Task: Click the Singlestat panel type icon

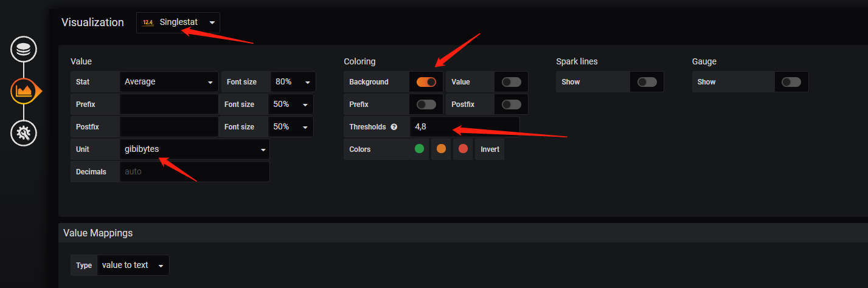Action: [x=148, y=22]
